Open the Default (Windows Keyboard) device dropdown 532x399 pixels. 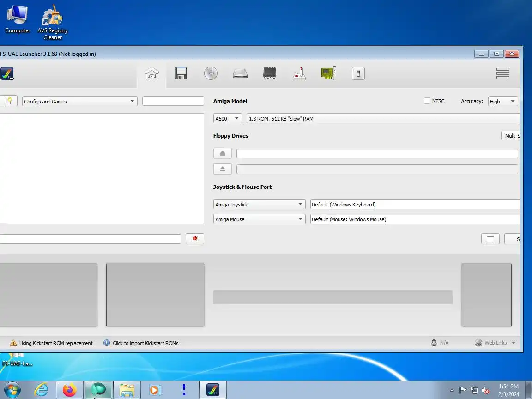point(415,204)
